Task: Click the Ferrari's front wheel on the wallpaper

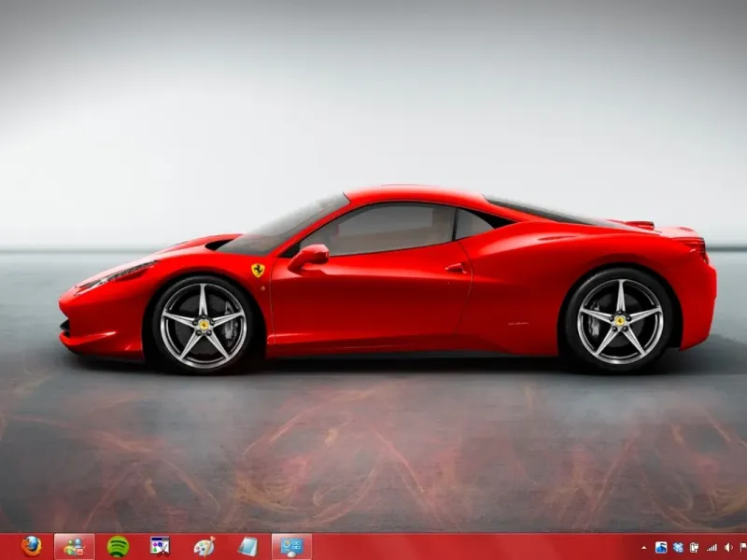Action: (203, 324)
